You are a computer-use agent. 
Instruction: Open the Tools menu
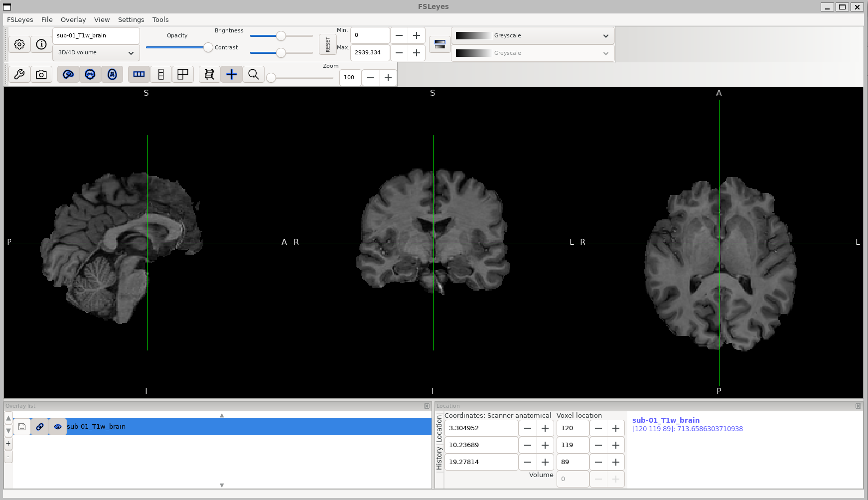pos(160,19)
